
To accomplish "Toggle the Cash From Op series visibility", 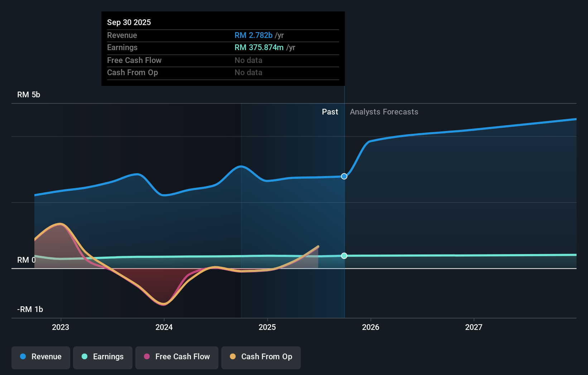I will pos(261,357).
